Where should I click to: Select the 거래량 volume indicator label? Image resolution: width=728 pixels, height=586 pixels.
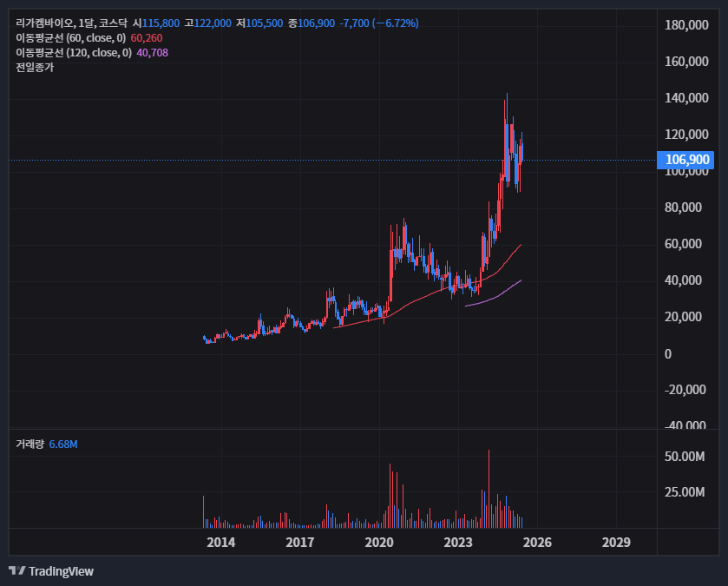[x=30, y=444]
